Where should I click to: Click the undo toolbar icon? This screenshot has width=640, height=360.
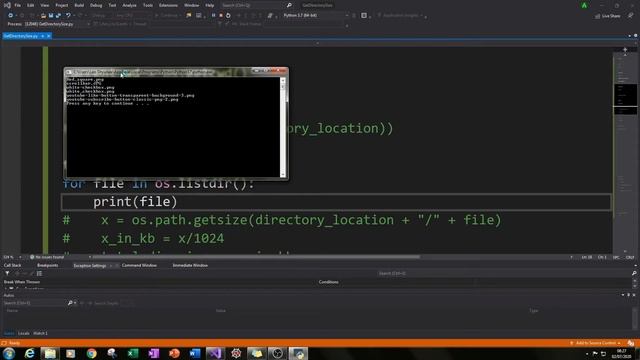coord(68,16)
